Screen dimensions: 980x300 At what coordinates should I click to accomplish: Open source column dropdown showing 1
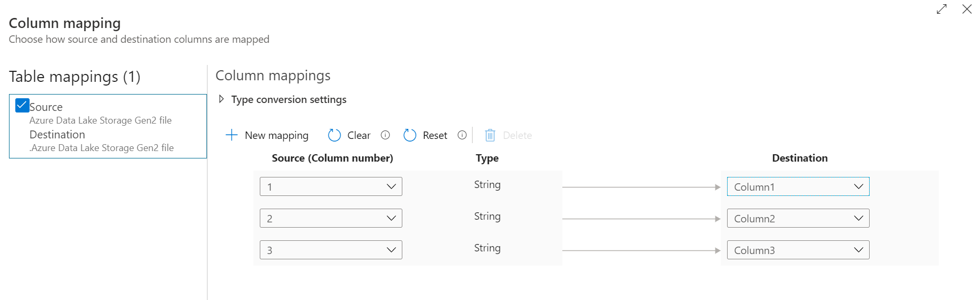click(x=331, y=186)
